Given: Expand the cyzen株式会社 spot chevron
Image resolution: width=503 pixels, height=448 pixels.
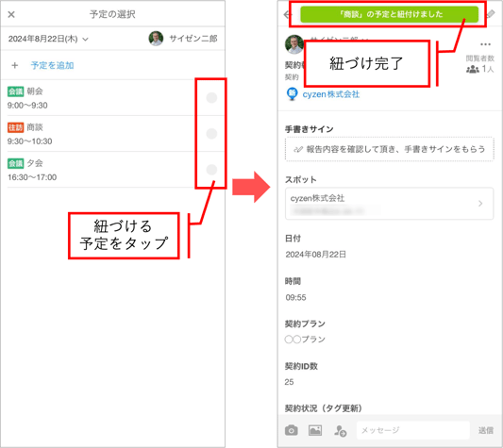Looking at the screenshot, I should 480,204.
